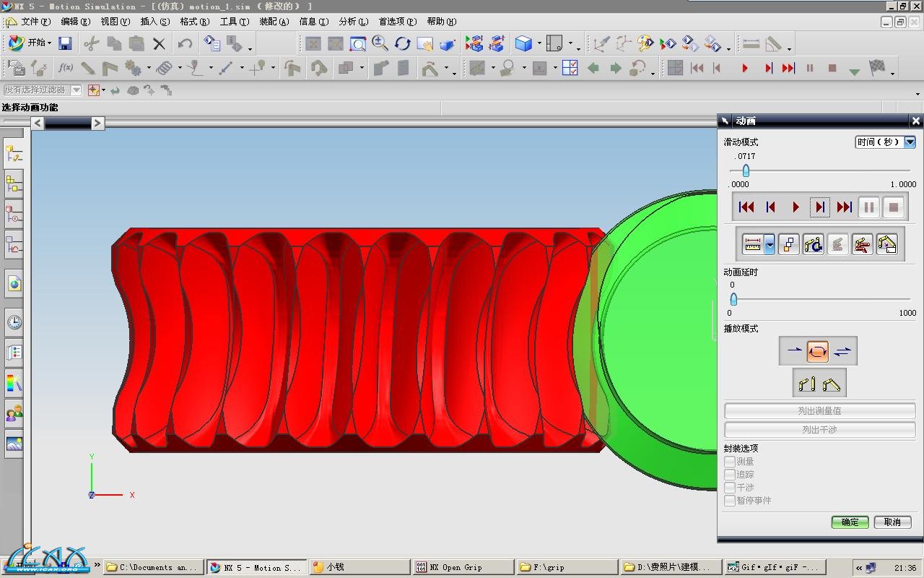Screen dimensions: 924x578
Task: Select the retrace back-and-forth playback mode
Action: [x=842, y=351]
